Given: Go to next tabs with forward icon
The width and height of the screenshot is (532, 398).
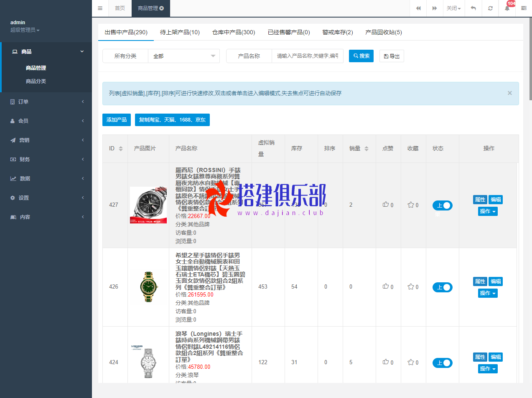Looking at the screenshot, I should [x=435, y=8].
